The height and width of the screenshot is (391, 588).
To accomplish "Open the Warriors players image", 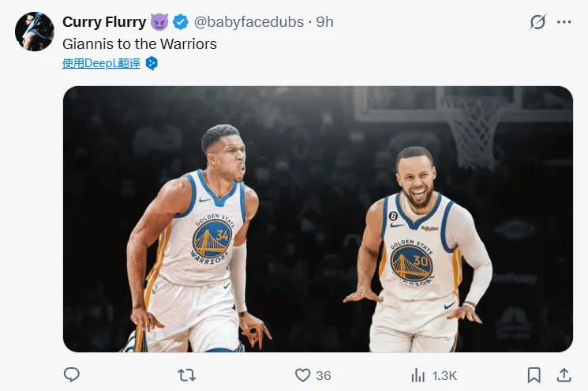I will point(317,219).
